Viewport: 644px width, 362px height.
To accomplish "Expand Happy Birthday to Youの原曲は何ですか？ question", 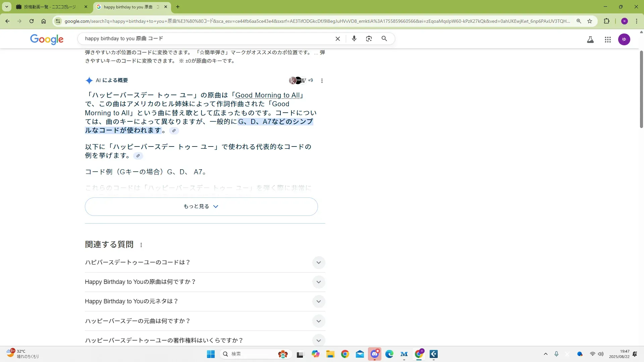I will click(318, 282).
